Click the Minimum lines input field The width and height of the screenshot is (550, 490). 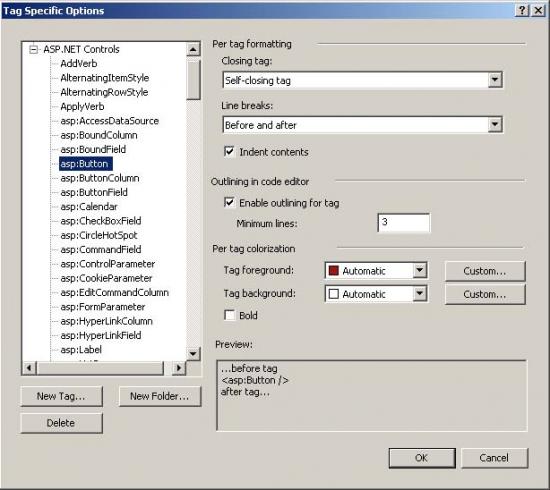pos(404,223)
